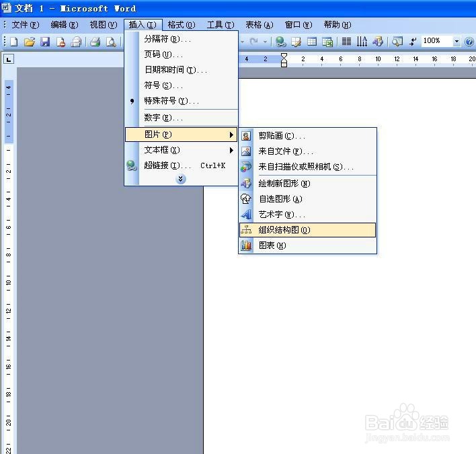Open the 表格(A) menu

pyautogui.click(x=260, y=25)
